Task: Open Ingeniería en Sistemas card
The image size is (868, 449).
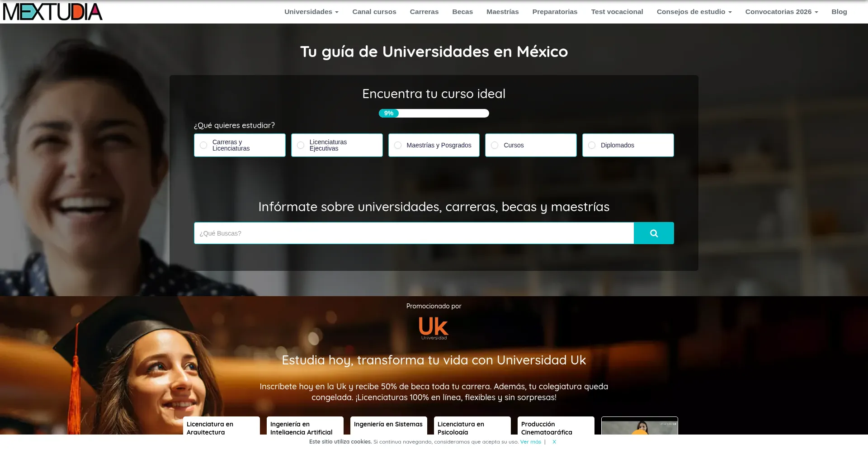Action: 389,426
